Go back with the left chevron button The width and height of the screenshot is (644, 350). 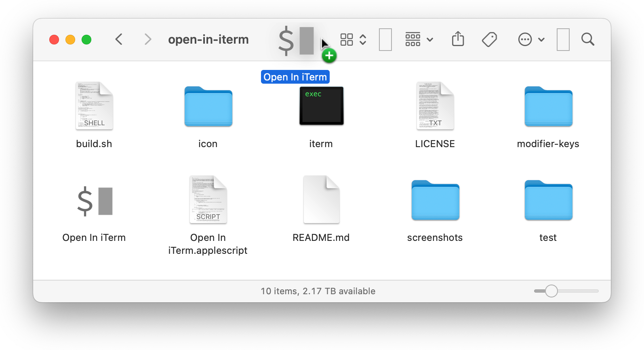tap(119, 40)
